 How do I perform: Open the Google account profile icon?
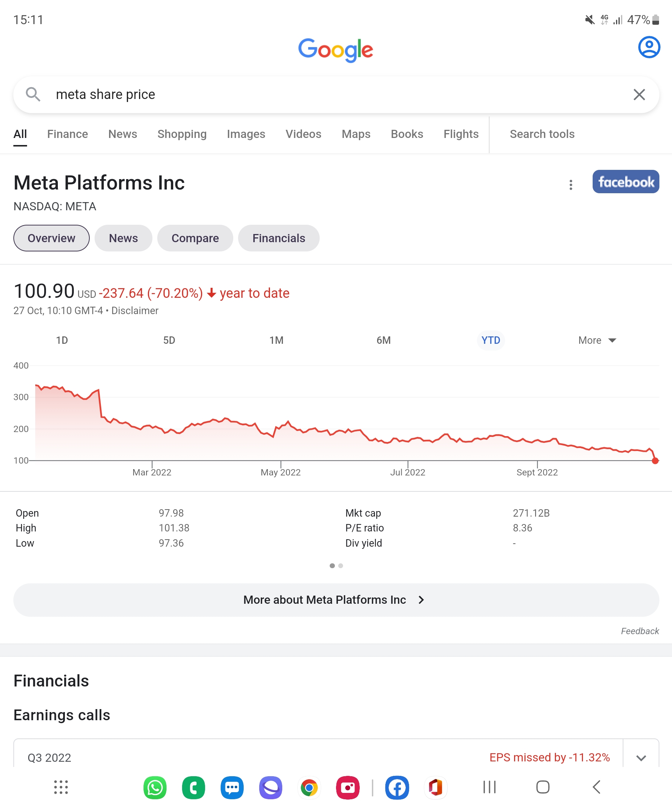[649, 47]
